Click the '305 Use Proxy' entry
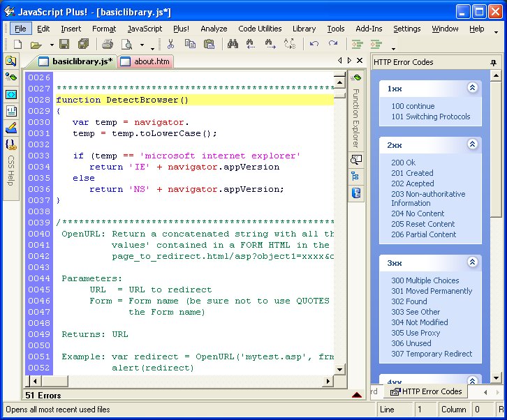 click(x=416, y=333)
